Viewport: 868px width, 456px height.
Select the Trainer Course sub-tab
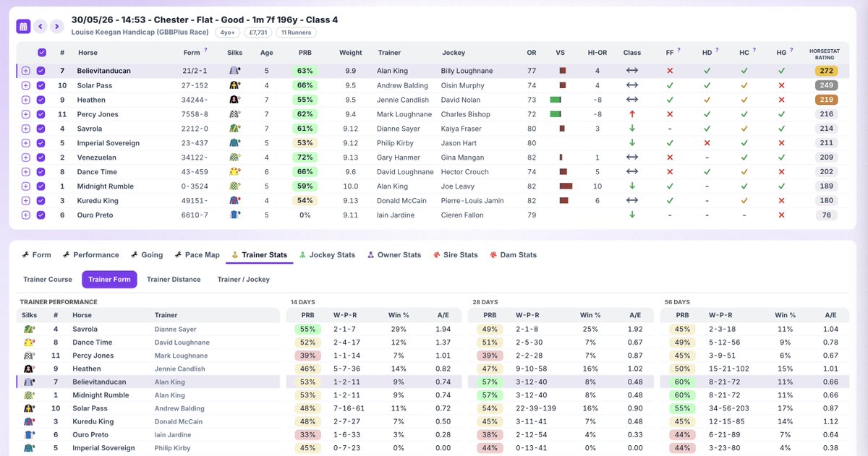click(48, 279)
